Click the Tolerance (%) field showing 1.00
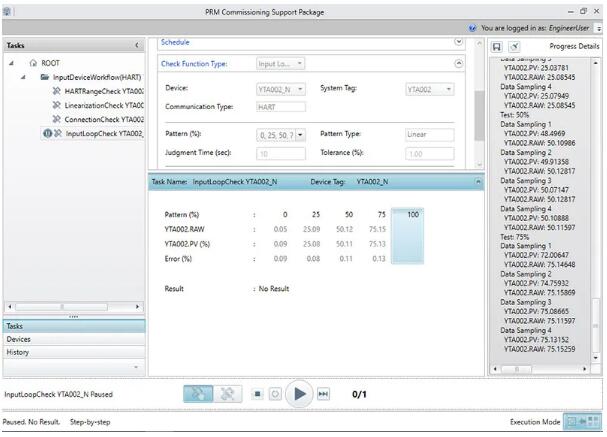607x437 pixels. point(430,154)
